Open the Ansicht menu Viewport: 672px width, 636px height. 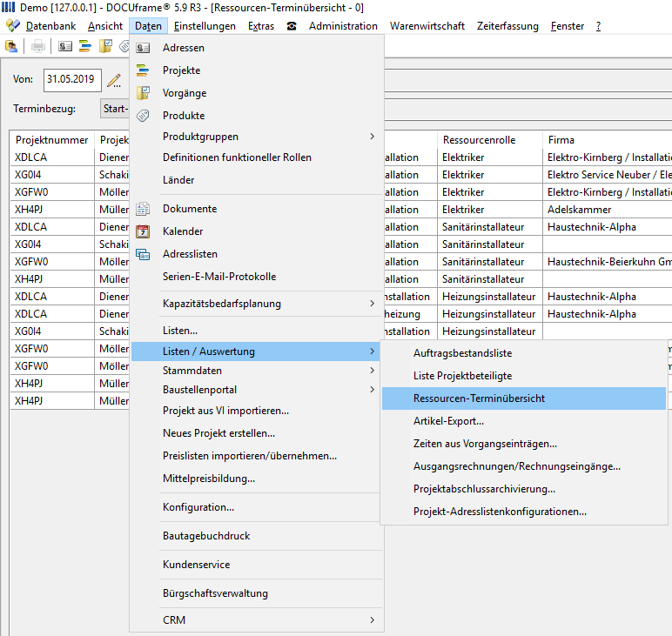(x=105, y=26)
